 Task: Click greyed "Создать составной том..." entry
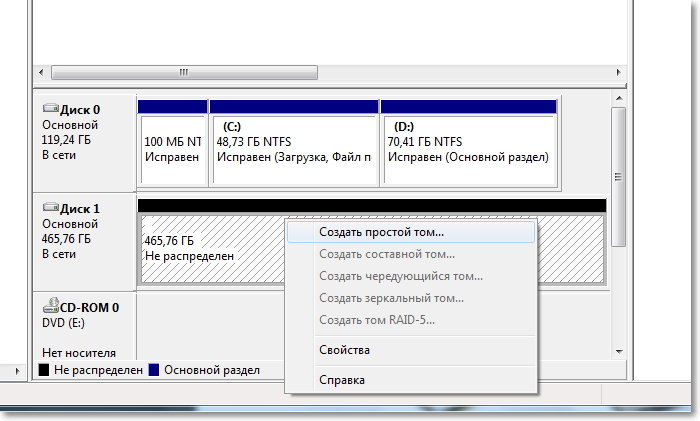384,253
